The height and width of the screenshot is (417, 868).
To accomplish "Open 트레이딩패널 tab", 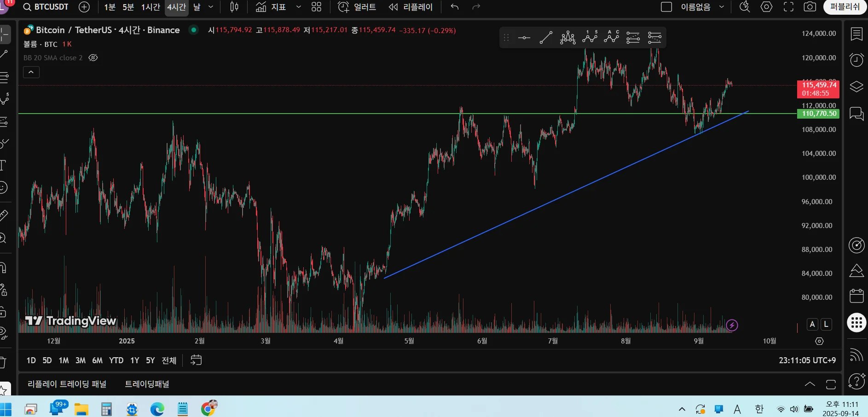I will pos(147,384).
